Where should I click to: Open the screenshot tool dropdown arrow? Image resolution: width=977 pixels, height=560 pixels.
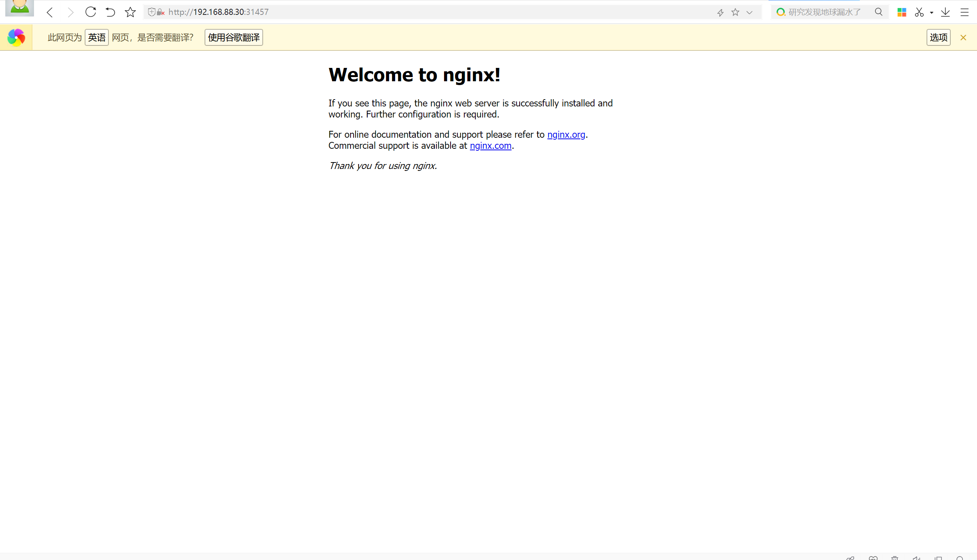coord(932,13)
